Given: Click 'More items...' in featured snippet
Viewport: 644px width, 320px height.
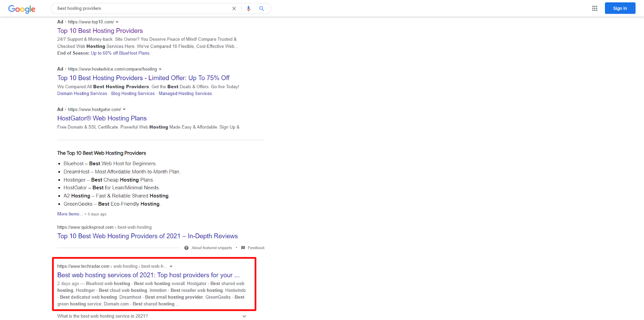Looking at the screenshot, I should pos(70,214).
